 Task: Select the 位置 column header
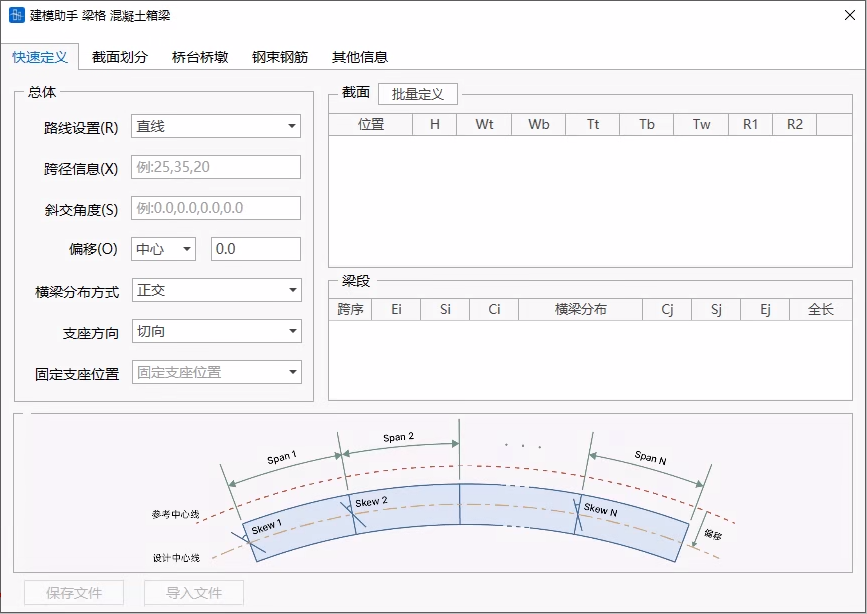(370, 124)
